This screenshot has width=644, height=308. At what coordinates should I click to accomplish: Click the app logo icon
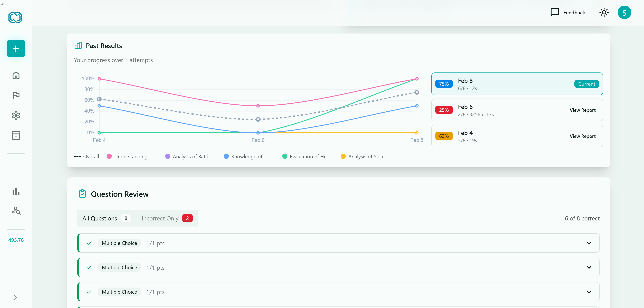(15, 18)
